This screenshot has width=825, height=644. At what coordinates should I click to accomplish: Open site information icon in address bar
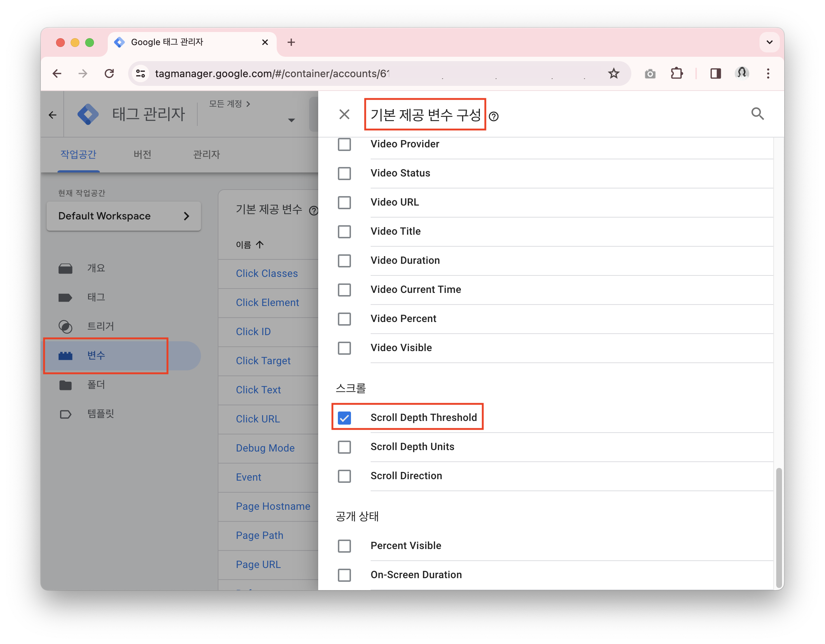pos(141,73)
